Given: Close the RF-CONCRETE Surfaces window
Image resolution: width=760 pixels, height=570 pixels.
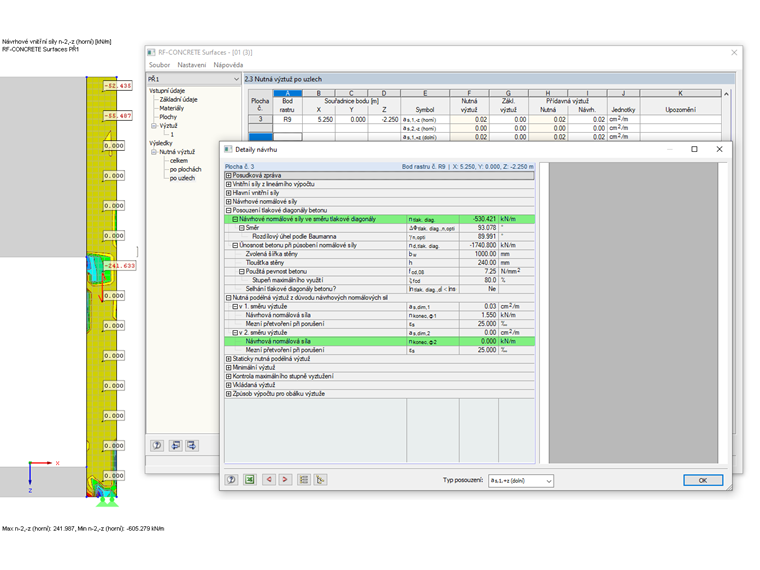Looking at the screenshot, I should (x=734, y=52).
